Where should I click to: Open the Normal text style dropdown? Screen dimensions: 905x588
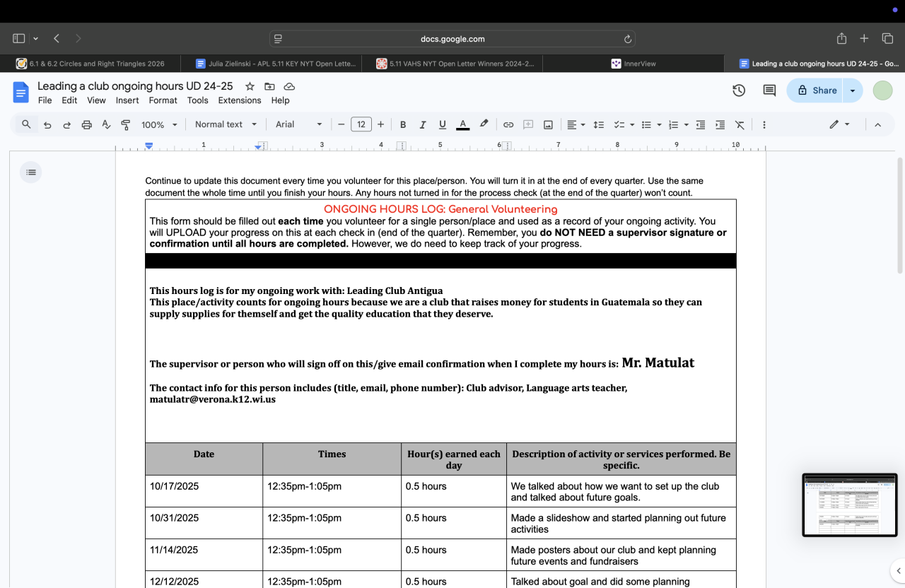(x=226, y=124)
